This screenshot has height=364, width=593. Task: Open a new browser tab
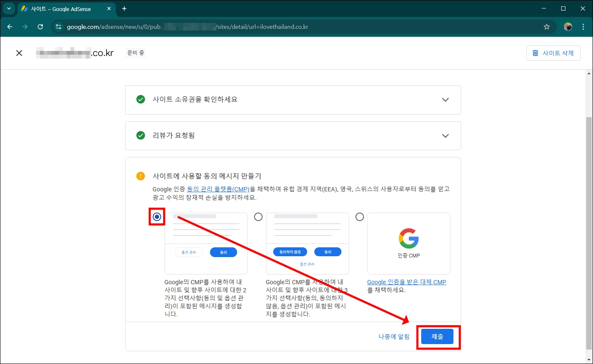coord(124,8)
